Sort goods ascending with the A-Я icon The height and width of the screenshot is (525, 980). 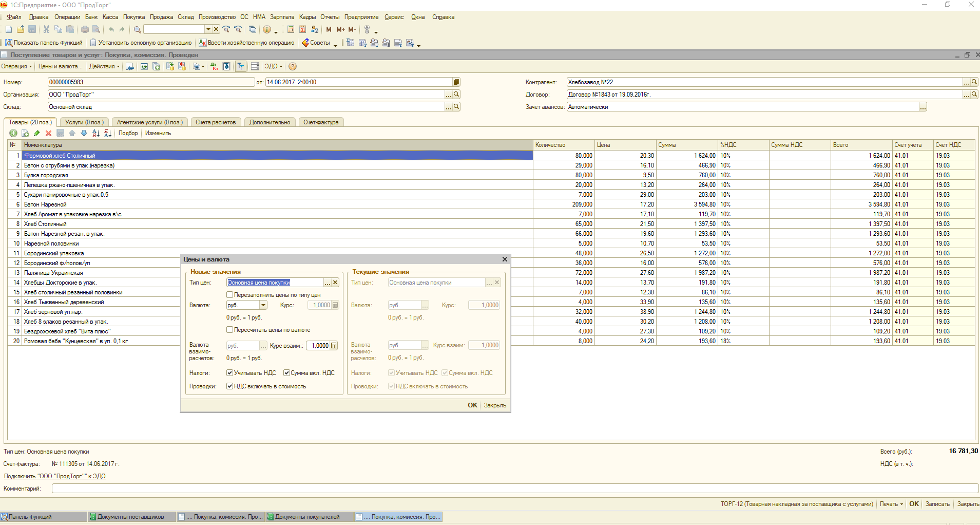click(x=95, y=133)
